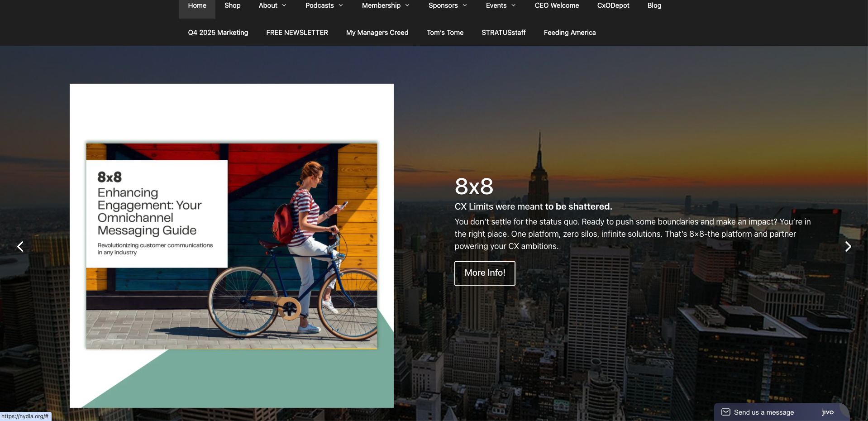Open the Shop page

coord(232,5)
